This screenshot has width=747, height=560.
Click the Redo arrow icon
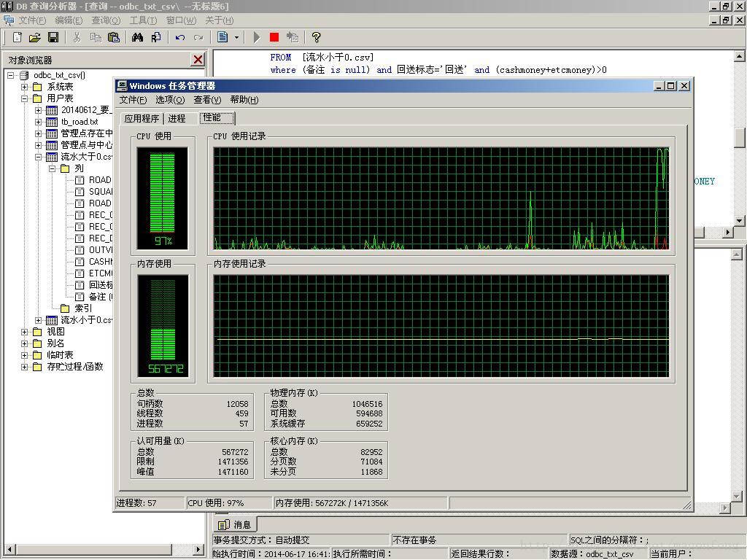click(198, 37)
